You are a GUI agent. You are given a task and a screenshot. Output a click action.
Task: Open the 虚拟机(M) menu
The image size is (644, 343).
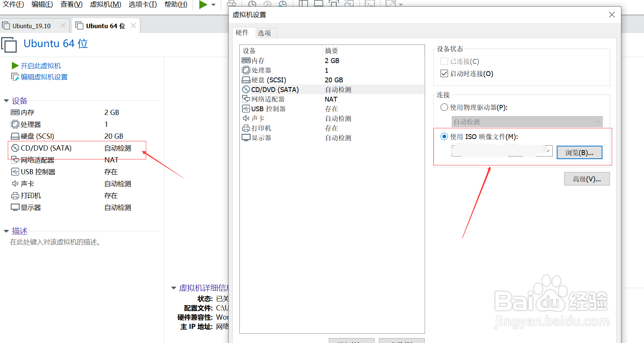[x=105, y=4]
